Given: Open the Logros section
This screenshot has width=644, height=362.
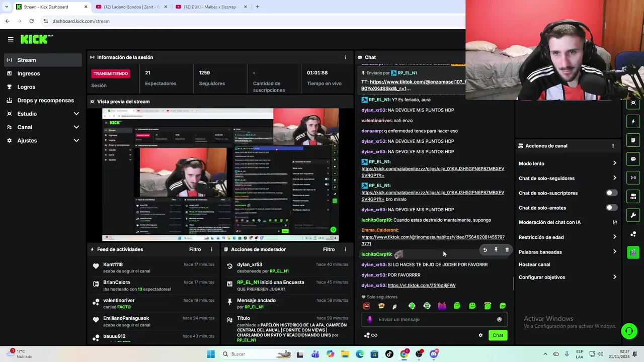Looking at the screenshot, I should coord(42,87).
